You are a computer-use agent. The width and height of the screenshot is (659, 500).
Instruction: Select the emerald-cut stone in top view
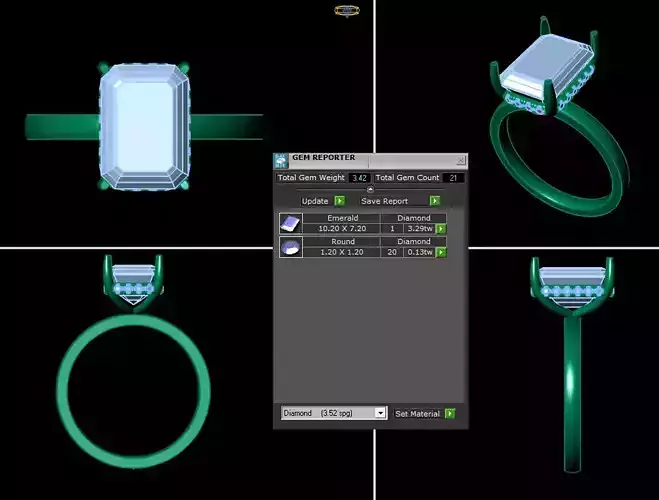[x=145, y=127]
